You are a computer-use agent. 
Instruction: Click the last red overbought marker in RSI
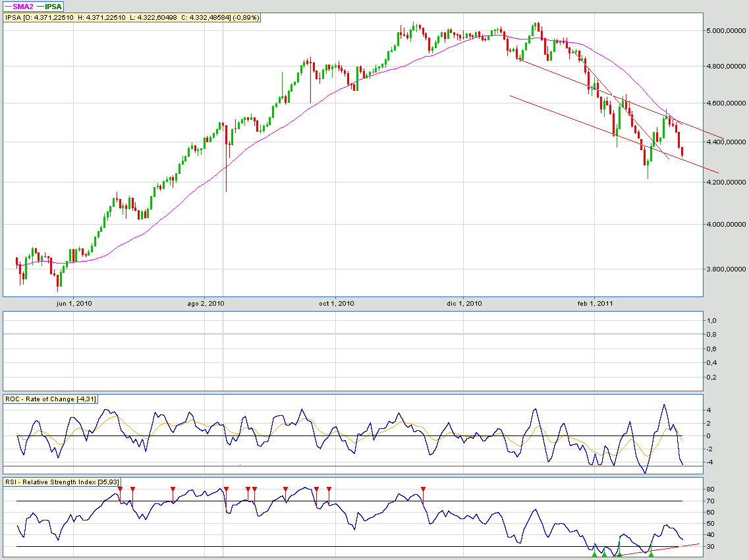tap(423, 489)
